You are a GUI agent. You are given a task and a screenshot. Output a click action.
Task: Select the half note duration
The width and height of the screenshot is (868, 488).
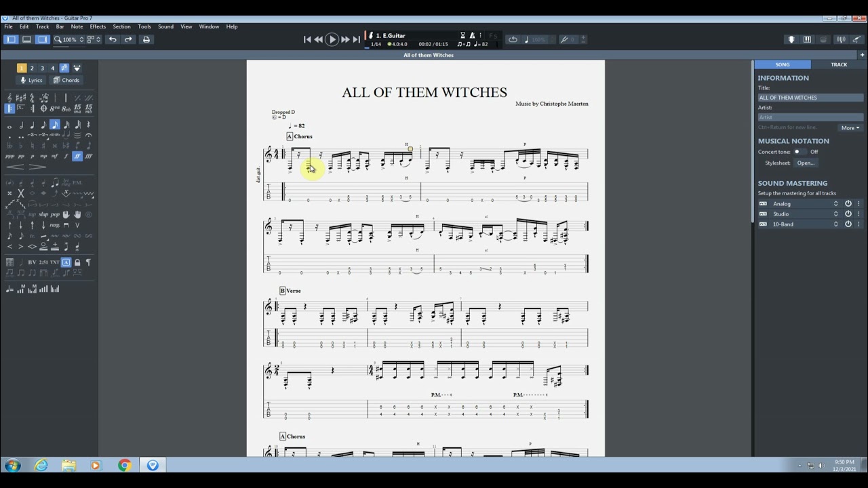point(21,125)
